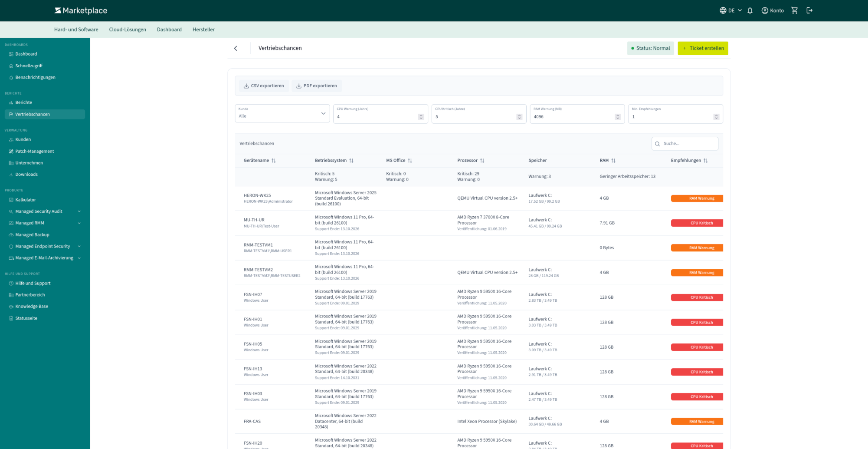This screenshot has width=868, height=449.
Task: Open Unternehmen in sidebar
Action: pos(45,163)
